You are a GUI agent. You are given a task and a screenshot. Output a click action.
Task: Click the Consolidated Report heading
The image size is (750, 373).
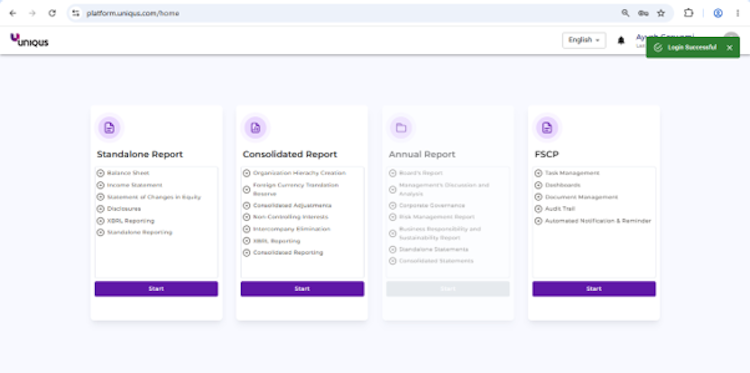click(290, 154)
